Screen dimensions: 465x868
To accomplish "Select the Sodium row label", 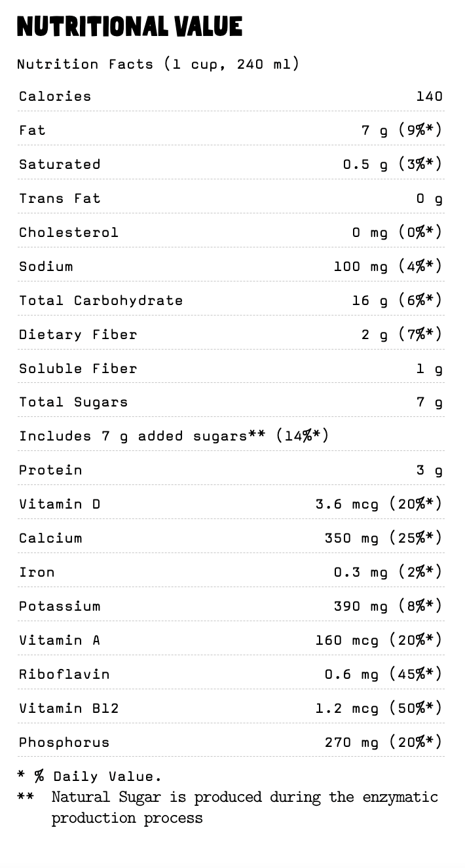I will pos(46,266).
